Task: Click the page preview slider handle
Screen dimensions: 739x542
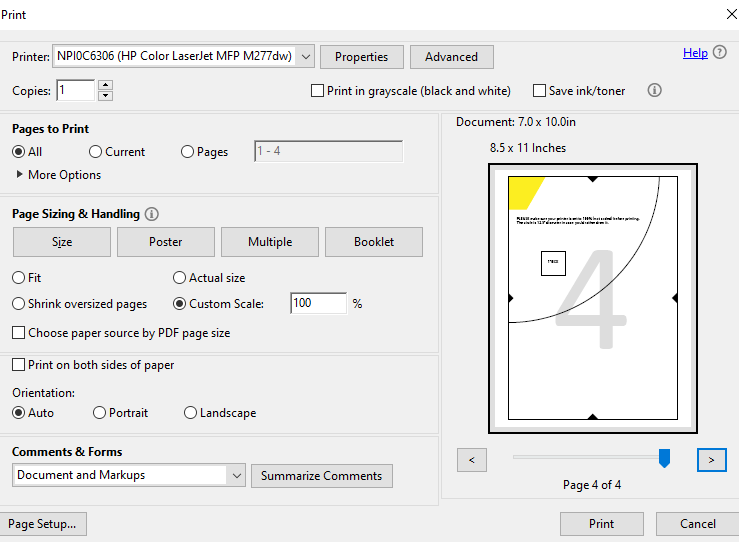Action: [664, 458]
